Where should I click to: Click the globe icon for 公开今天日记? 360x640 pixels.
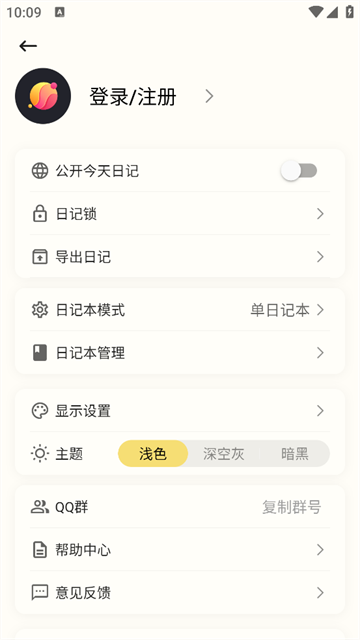point(40,171)
